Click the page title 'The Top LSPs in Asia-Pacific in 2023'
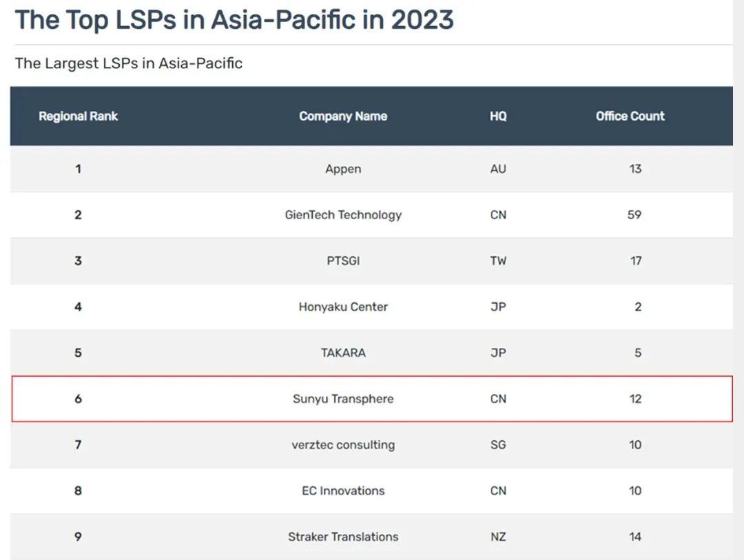The height and width of the screenshot is (560, 744). pyautogui.click(x=234, y=20)
